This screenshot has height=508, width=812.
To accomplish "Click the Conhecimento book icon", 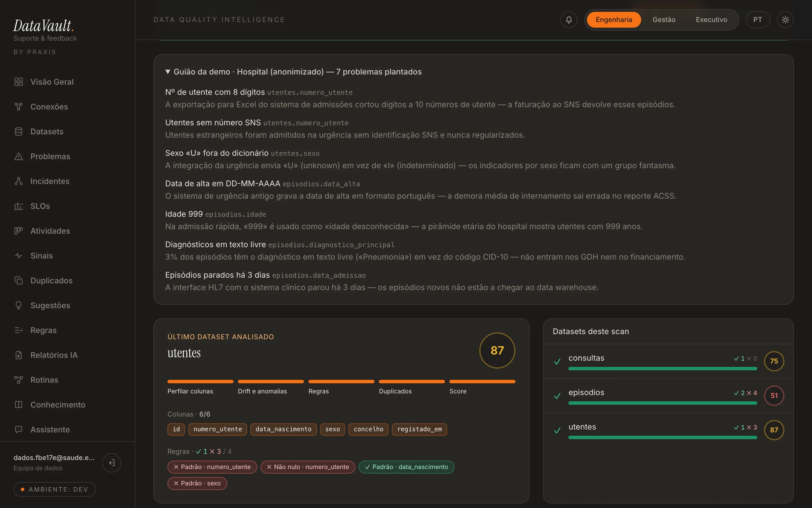I will coord(18,405).
